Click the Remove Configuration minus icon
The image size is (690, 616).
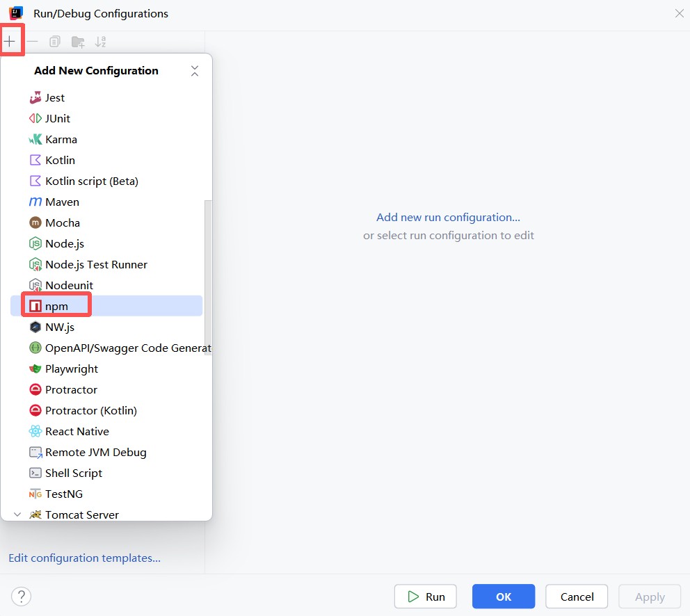coord(32,41)
